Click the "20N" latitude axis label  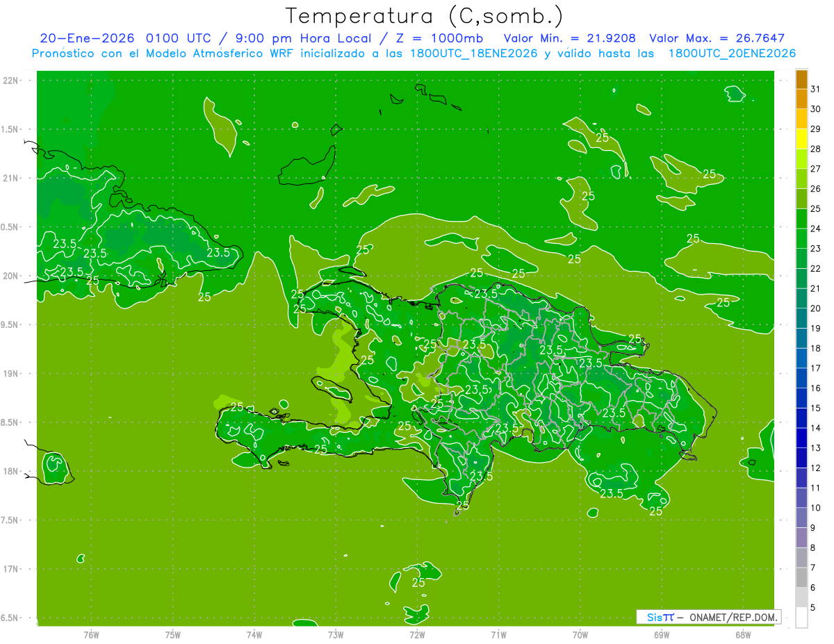point(11,276)
